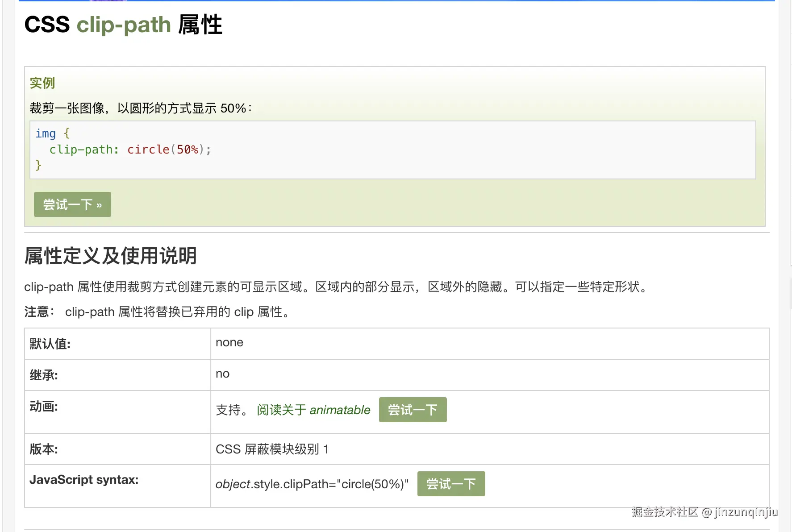The width and height of the screenshot is (792, 532).
Task: Click the green clip-path text in the title
Action: pyautogui.click(x=124, y=25)
